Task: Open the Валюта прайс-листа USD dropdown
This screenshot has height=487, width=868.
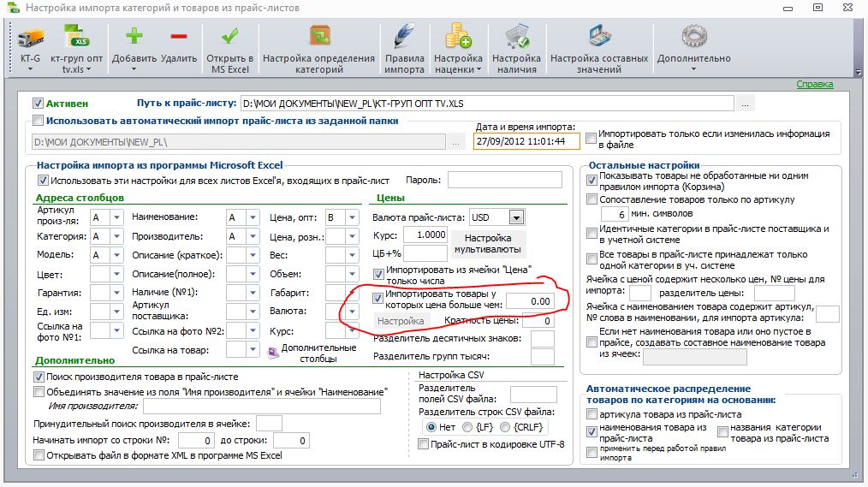Action: pos(516,217)
